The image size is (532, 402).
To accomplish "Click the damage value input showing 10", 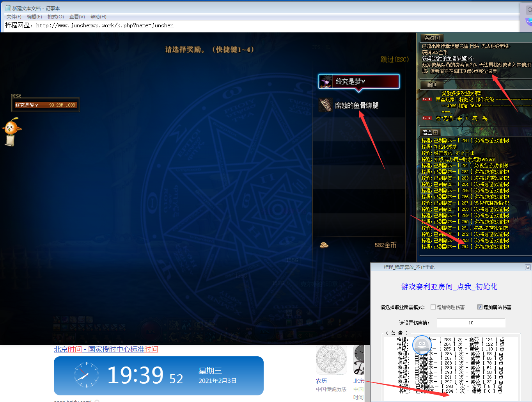I will click(x=471, y=322).
